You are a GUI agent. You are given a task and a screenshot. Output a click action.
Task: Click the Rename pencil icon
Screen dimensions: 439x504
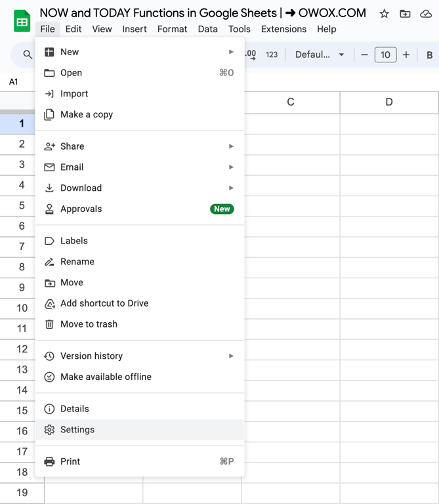(x=49, y=262)
